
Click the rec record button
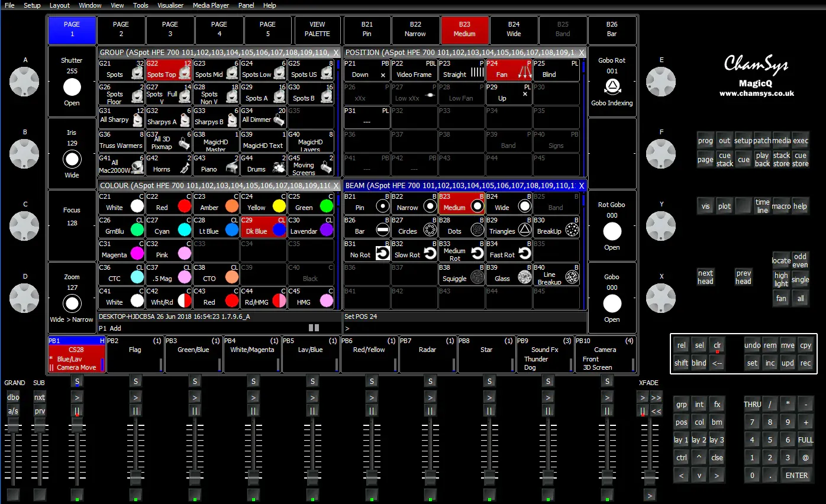click(x=805, y=363)
